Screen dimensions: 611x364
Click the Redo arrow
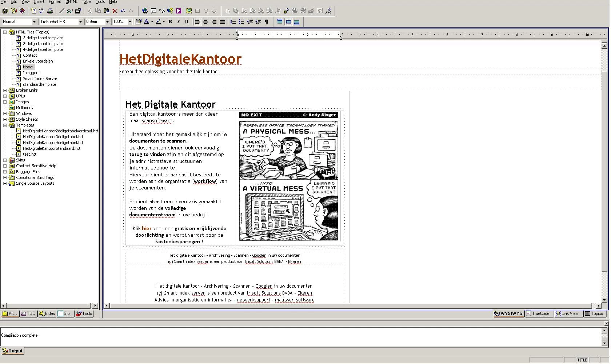(x=131, y=11)
